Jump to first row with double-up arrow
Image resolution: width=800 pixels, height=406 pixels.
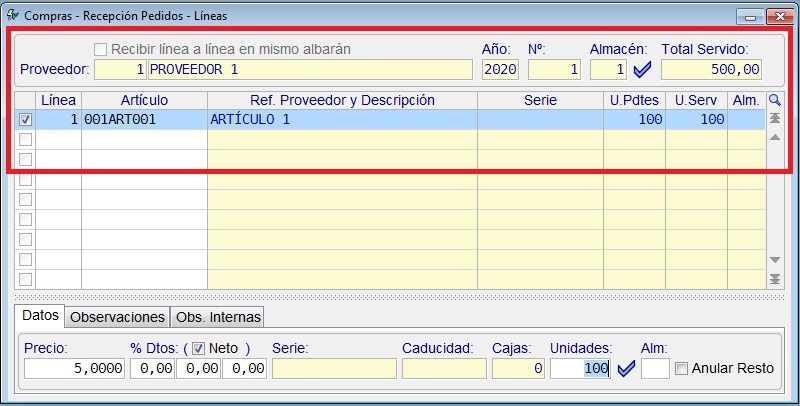775,118
